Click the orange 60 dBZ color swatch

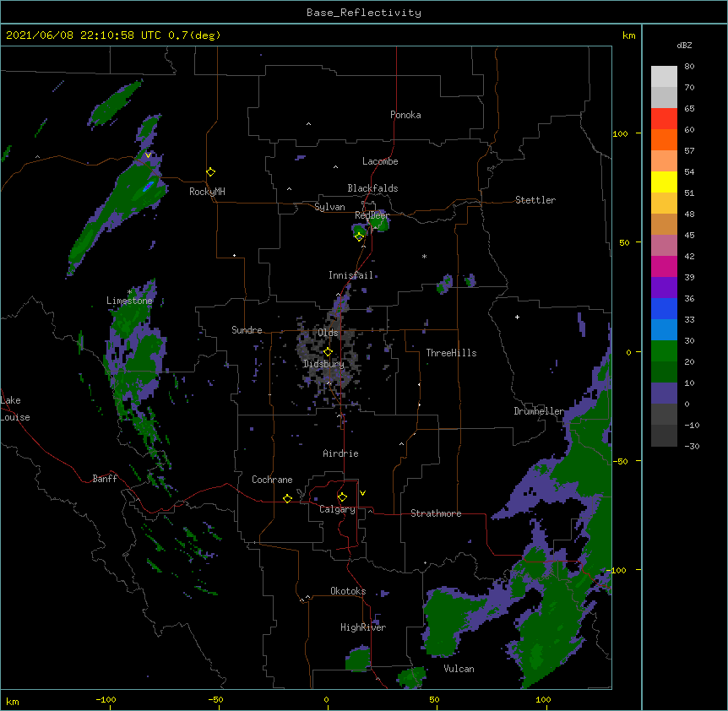point(664,139)
